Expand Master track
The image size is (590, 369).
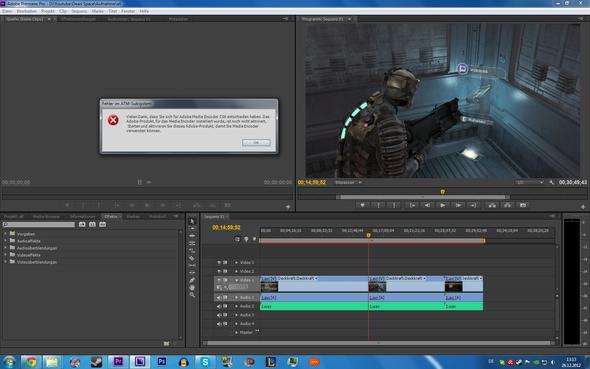(x=236, y=333)
